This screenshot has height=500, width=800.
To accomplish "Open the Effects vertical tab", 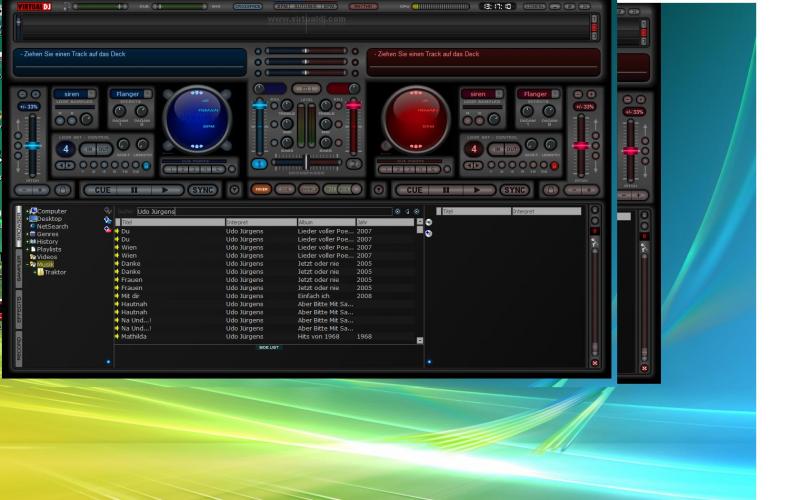I will [x=19, y=311].
